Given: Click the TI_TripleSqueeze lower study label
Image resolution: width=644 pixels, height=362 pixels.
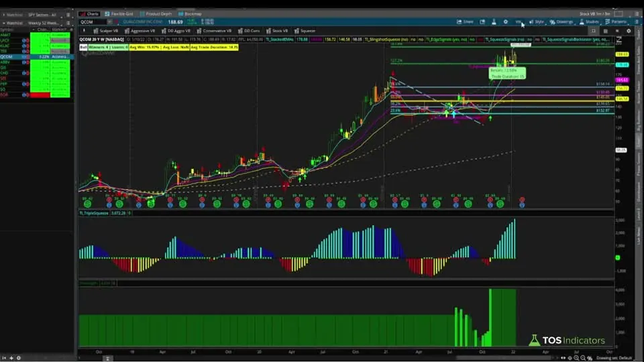Looking at the screenshot, I should tap(94, 213).
